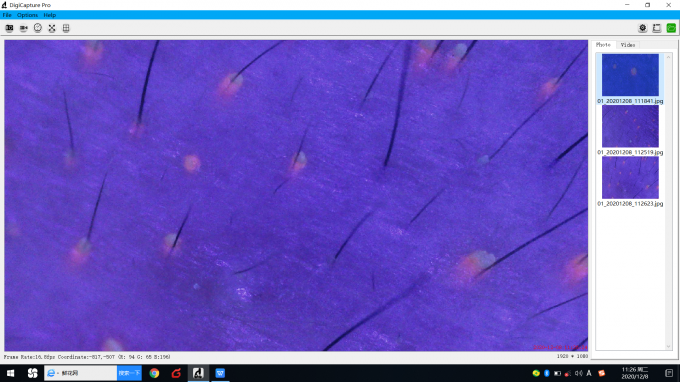Click the Frame Rate status text
680x382 pixels.
pos(30,357)
